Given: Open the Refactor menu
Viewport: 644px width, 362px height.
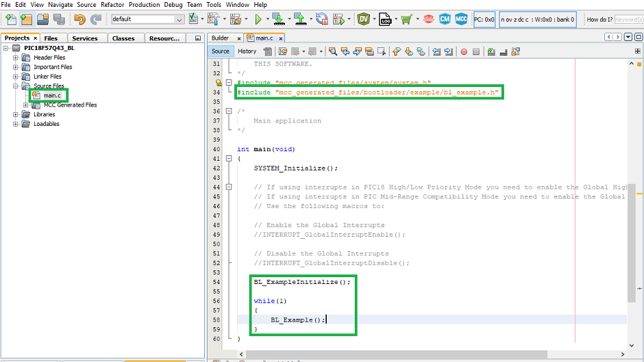Looking at the screenshot, I should [x=112, y=5].
